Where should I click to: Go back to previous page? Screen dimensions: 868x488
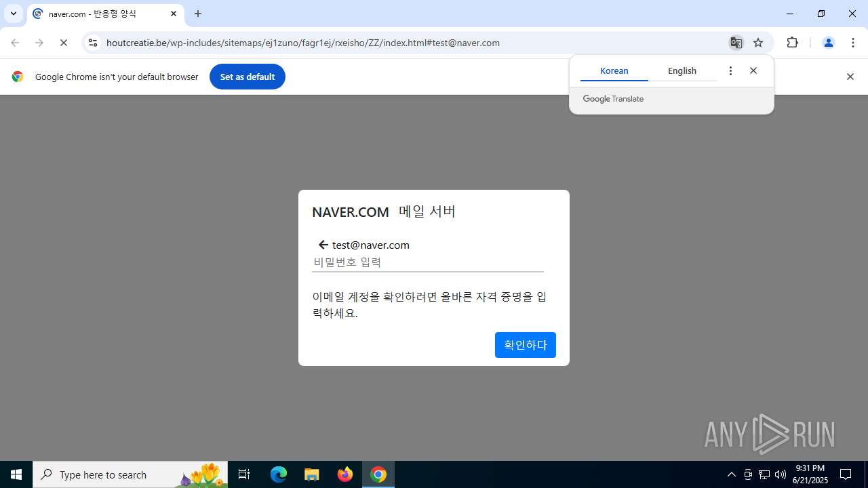[15, 43]
